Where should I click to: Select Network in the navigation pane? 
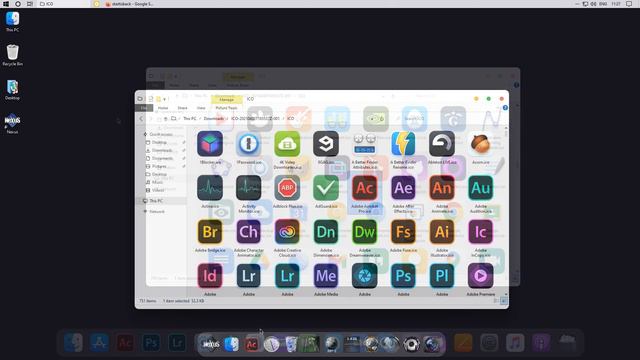click(x=157, y=211)
